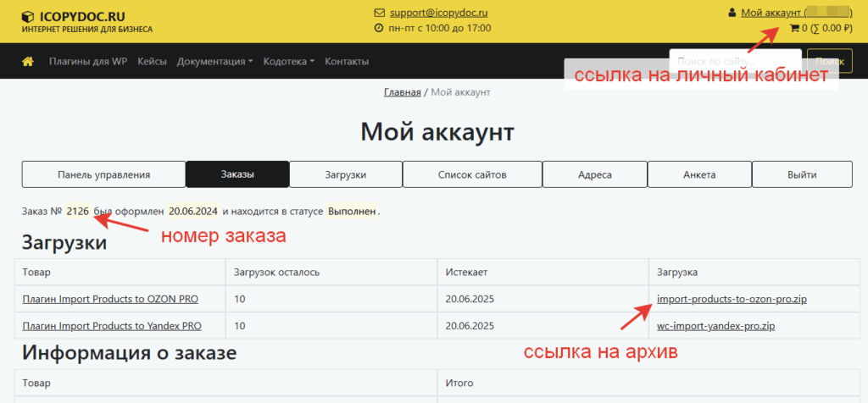Download import-products-to-ozon-pro.zip archive
The image size is (868, 403).
click(x=720, y=299)
